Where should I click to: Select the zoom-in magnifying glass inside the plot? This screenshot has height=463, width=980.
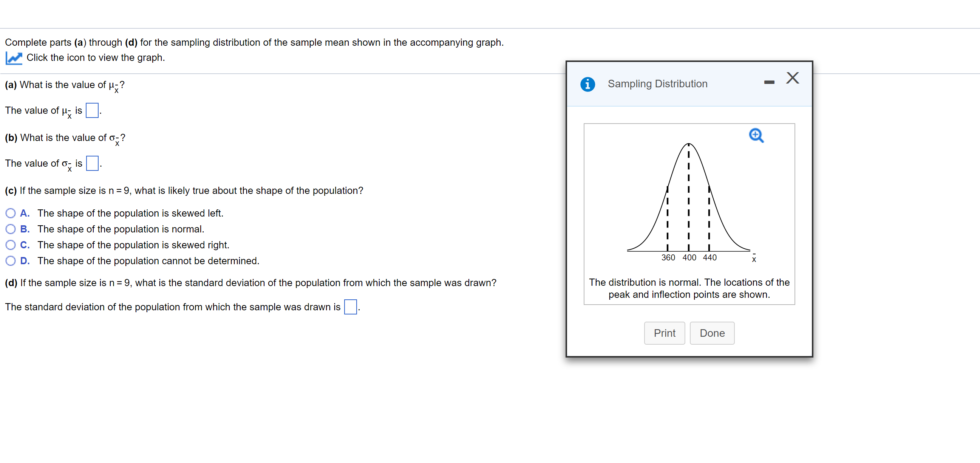pyautogui.click(x=756, y=136)
